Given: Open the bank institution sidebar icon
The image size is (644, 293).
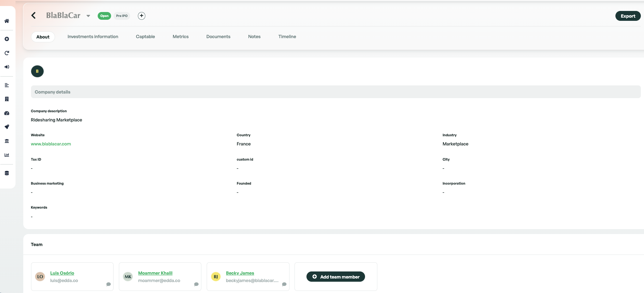Looking at the screenshot, I should [7, 141].
